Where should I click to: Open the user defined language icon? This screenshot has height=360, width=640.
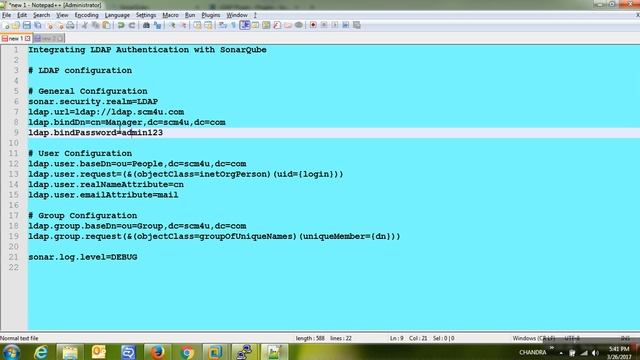click(256, 25)
